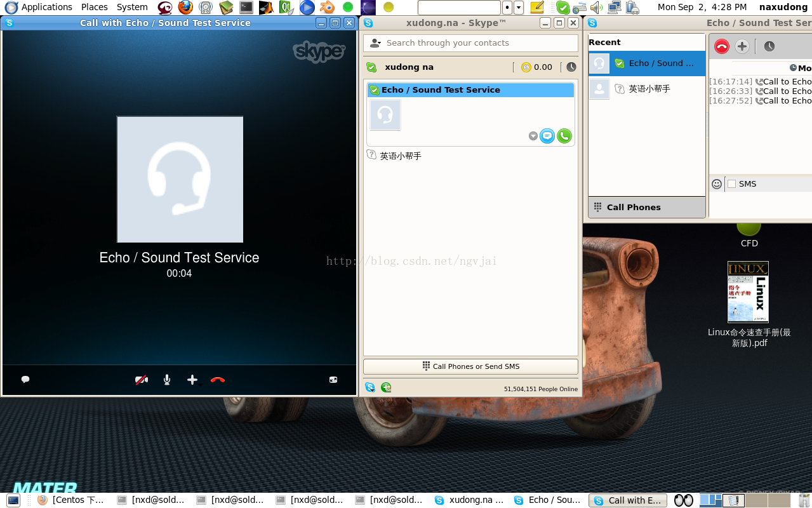The width and height of the screenshot is (812, 508).
Task: Click Call Phones in chat window sidebar
Action: click(647, 207)
